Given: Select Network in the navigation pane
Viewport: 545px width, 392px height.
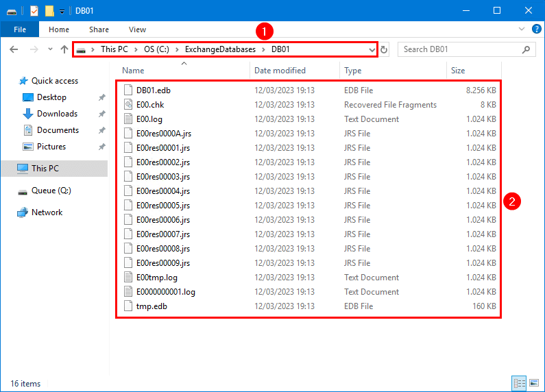Looking at the screenshot, I should (x=47, y=212).
